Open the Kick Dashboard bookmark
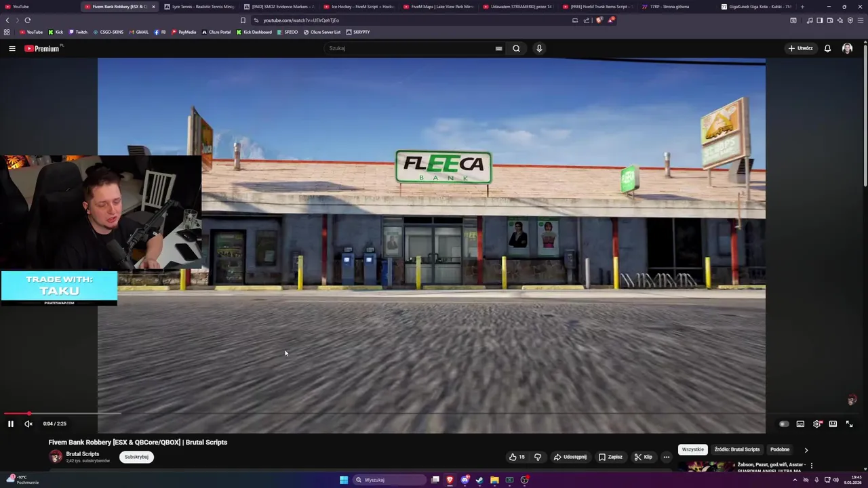Image resolution: width=868 pixels, height=488 pixels. click(x=254, y=32)
